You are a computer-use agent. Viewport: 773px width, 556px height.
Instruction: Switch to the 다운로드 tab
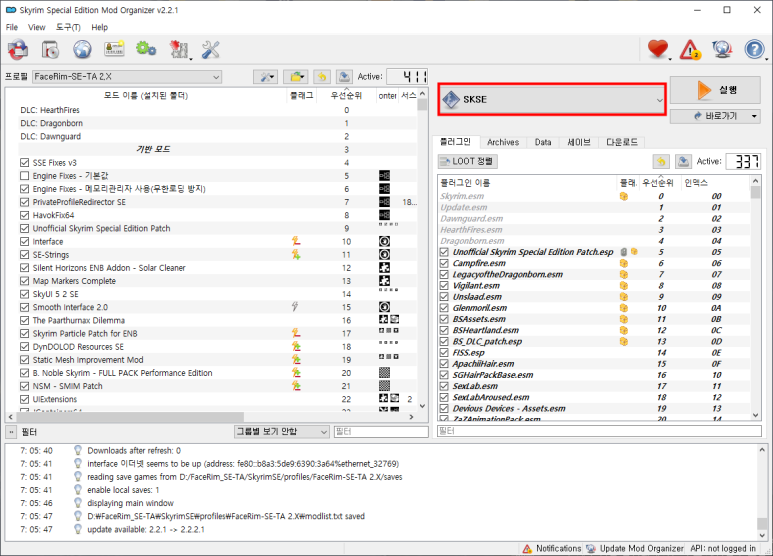622,142
